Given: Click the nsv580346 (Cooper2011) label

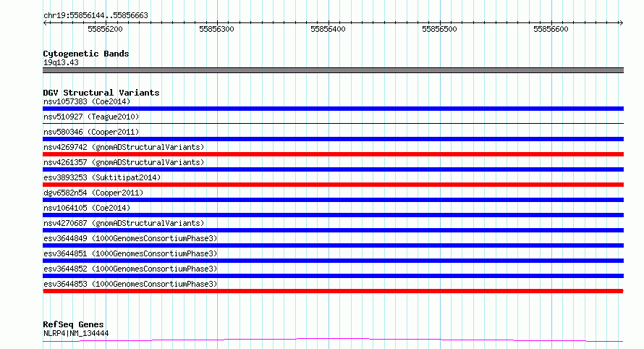Looking at the screenshot, I should point(91,132).
